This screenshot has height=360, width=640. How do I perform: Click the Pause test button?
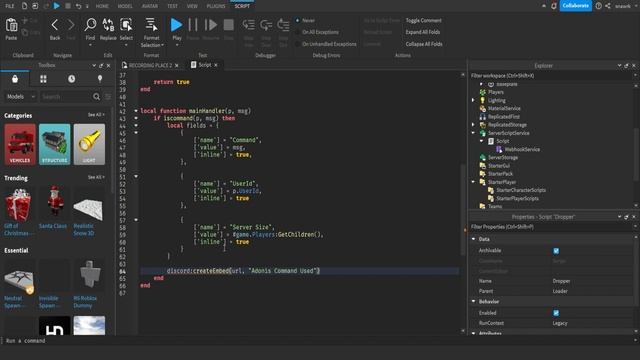193,25
